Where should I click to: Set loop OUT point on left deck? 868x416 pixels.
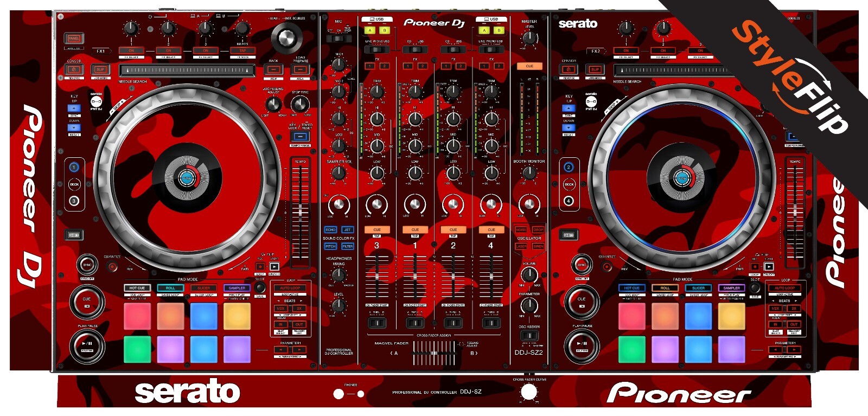[x=299, y=324]
